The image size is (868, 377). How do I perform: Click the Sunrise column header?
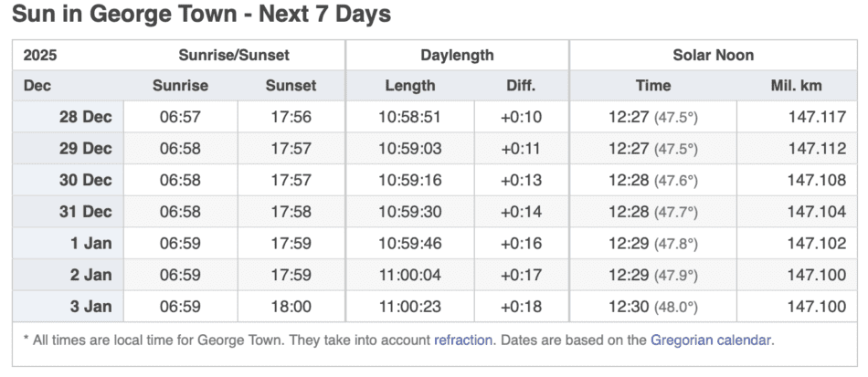[180, 86]
